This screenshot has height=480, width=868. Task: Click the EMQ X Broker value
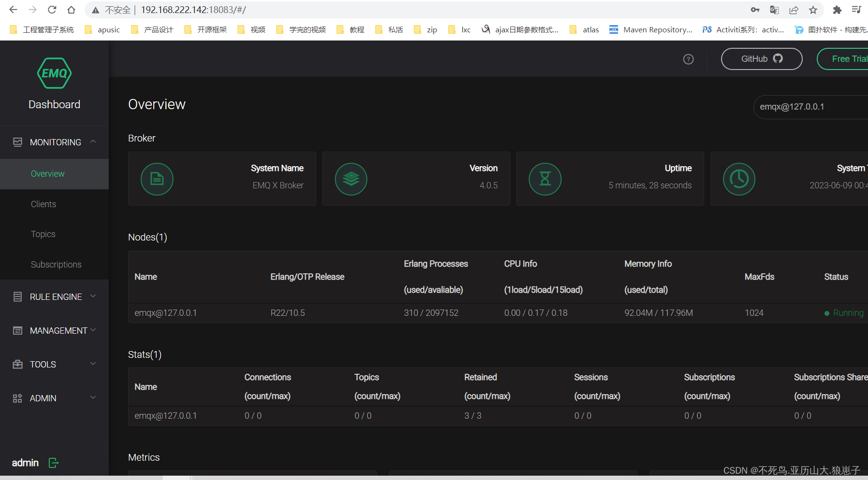coord(278,185)
